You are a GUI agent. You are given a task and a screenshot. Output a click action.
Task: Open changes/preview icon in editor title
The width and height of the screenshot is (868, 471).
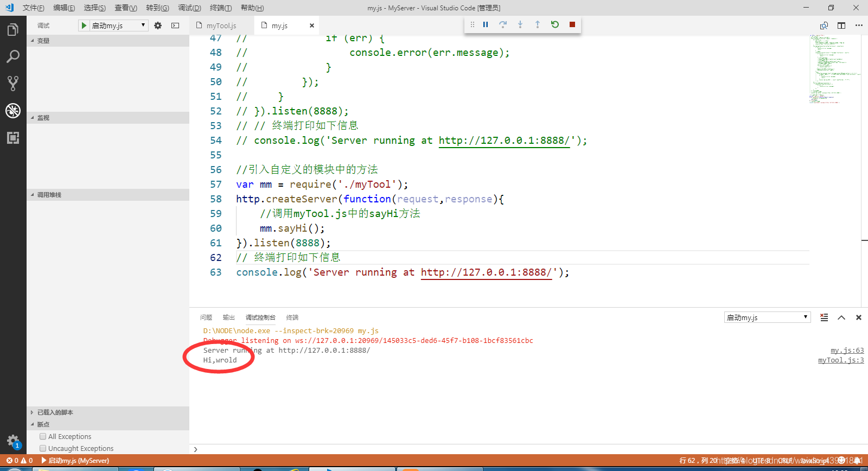pyautogui.click(x=824, y=26)
